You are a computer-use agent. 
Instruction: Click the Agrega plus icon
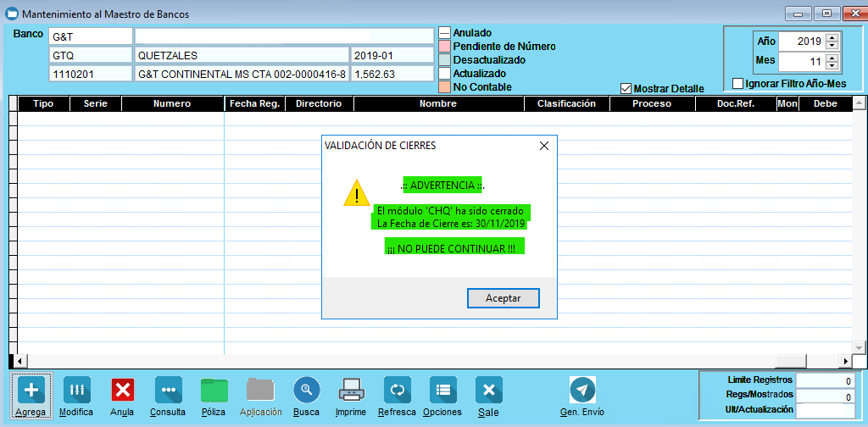(31, 390)
